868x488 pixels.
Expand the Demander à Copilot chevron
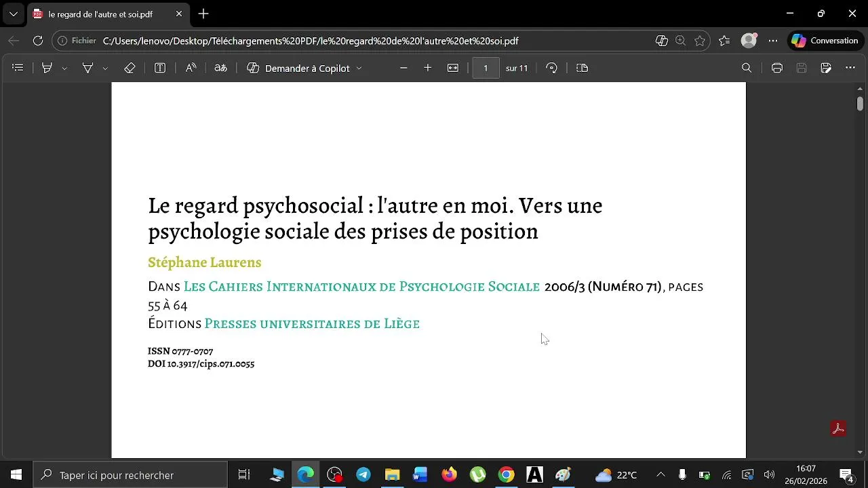(x=359, y=68)
